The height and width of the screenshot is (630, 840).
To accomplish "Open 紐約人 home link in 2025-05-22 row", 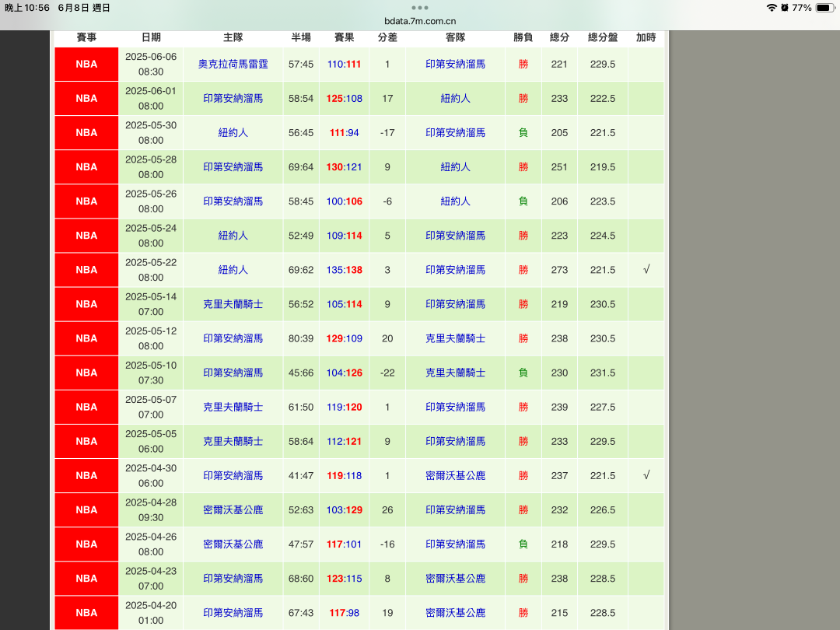I will tap(233, 270).
